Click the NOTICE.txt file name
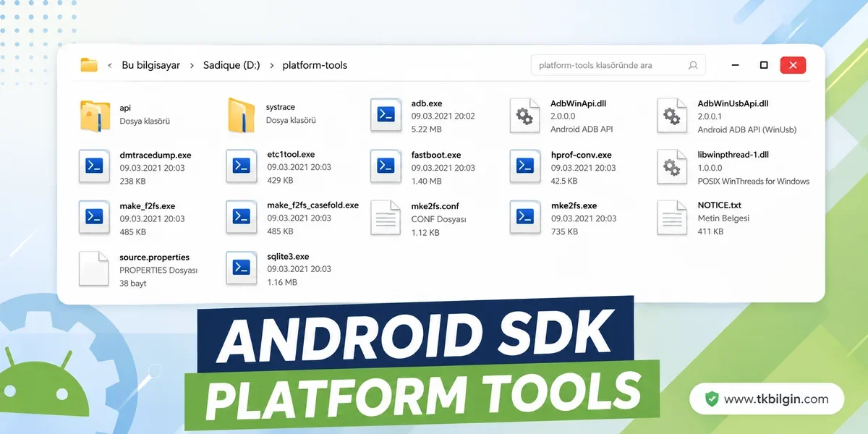This screenshot has width=868, height=434. pos(719,205)
